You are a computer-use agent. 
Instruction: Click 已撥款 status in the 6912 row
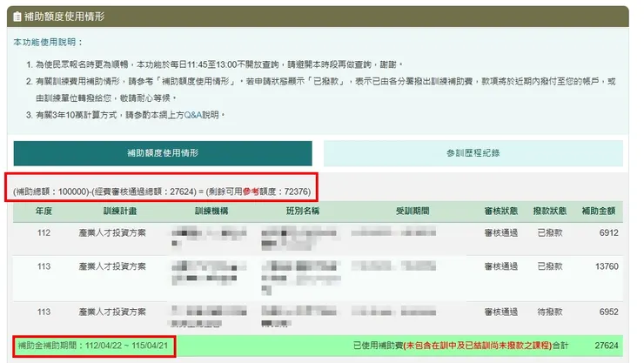[x=550, y=232]
